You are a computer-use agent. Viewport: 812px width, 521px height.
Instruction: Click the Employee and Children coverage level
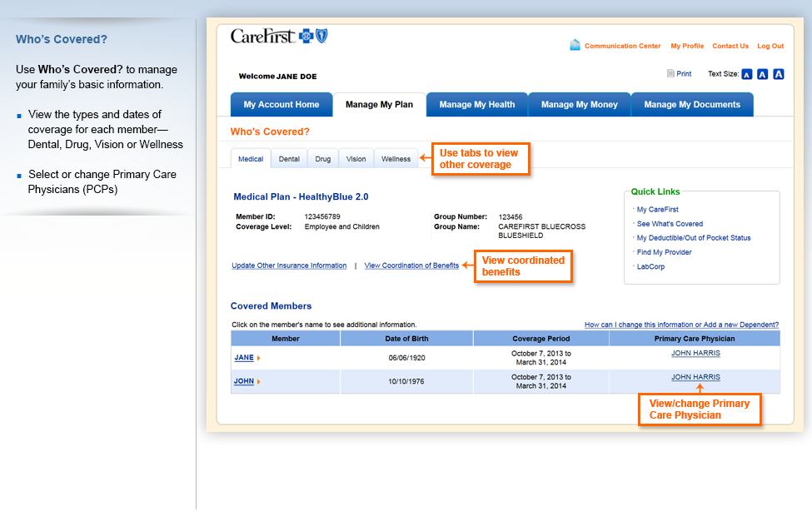click(x=341, y=226)
